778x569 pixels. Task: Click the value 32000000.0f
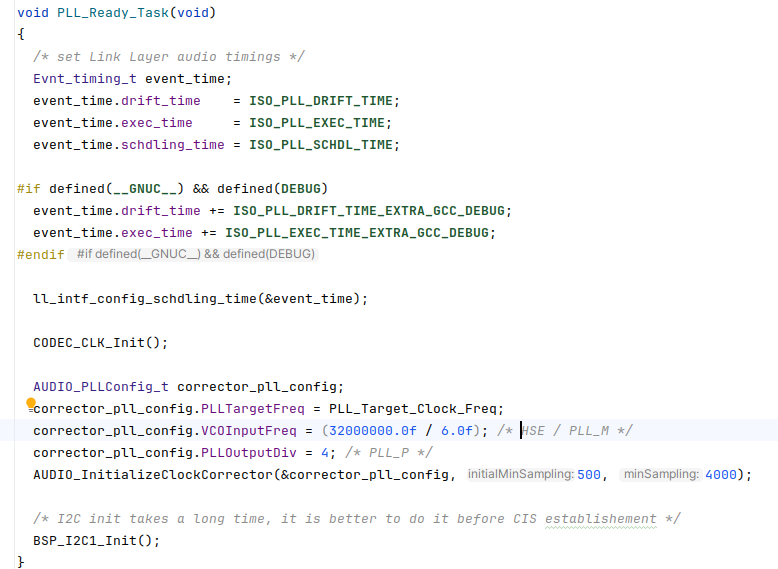click(x=373, y=430)
